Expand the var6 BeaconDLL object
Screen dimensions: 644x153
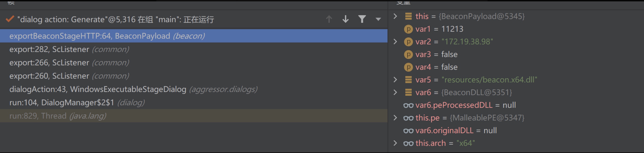[x=395, y=92]
